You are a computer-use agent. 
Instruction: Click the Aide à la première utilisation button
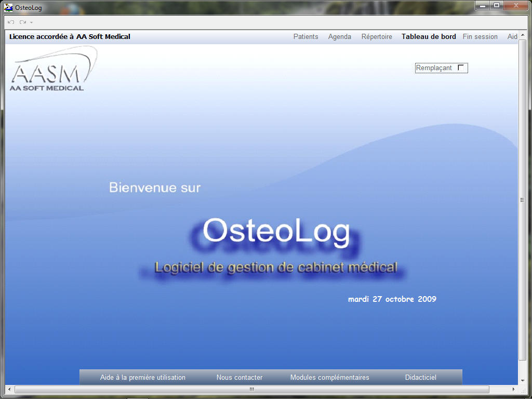point(142,377)
